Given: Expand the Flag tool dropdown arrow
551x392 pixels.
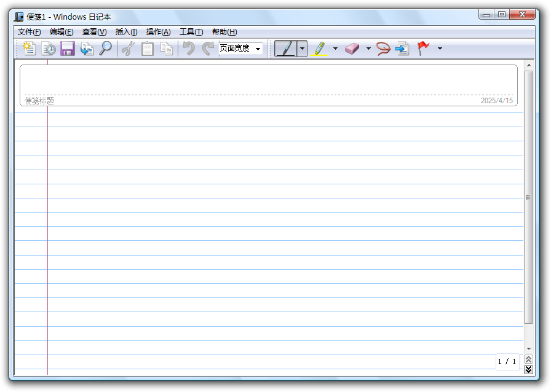Looking at the screenshot, I should tap(440, 49).
